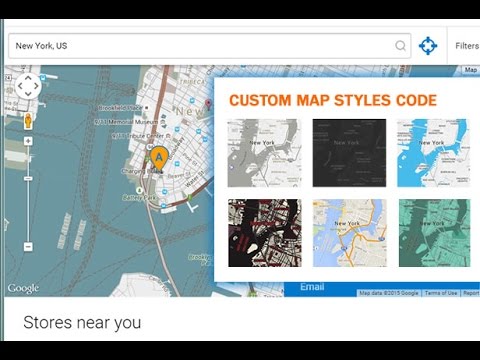Open the Terms of Use link
The width and height of the screenshot is (480, 360).
441,293
